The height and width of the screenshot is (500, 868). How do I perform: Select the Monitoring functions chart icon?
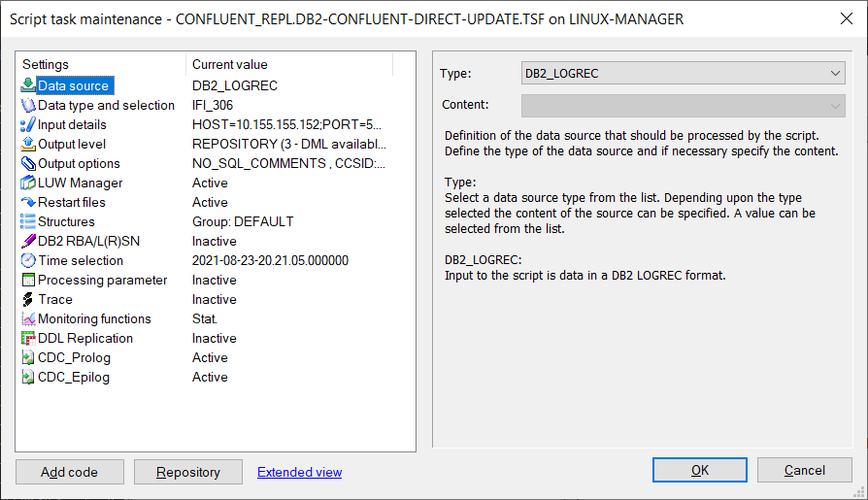point(28,319)
